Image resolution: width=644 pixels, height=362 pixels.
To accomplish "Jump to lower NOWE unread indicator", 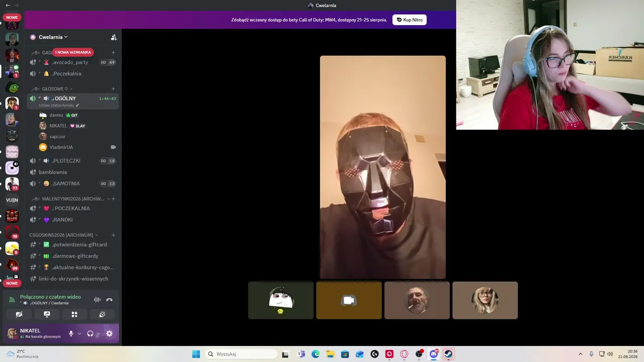I will (12, 283).
